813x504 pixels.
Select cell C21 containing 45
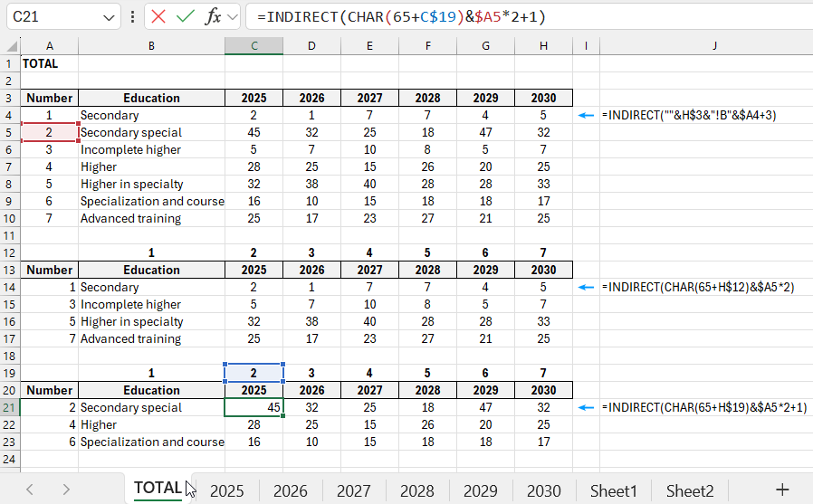pos(254,408)
